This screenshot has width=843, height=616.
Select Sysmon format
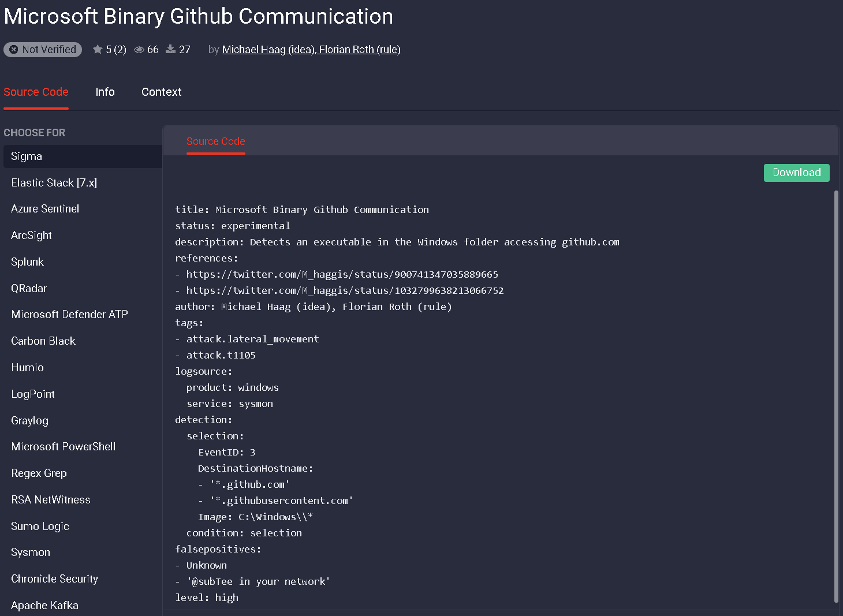click(83, 552)
